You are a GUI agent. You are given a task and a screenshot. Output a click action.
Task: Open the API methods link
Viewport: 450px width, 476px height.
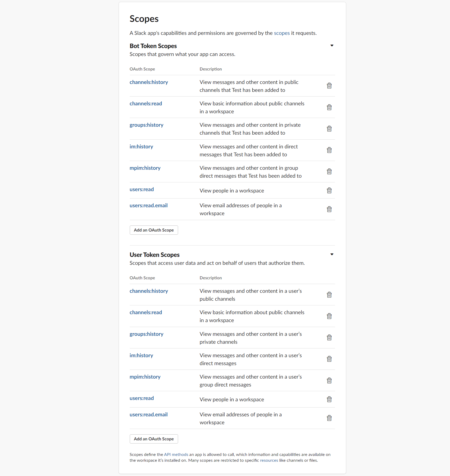175,454
